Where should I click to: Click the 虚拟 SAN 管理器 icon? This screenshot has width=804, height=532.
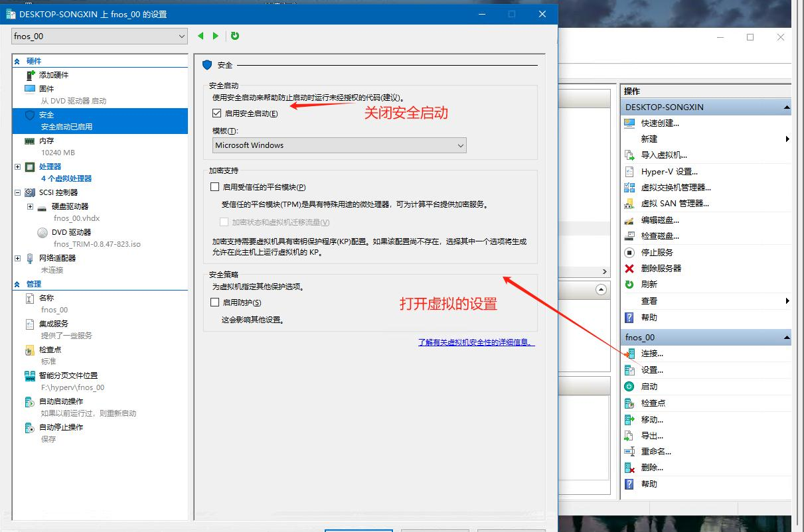pos(629,204)
